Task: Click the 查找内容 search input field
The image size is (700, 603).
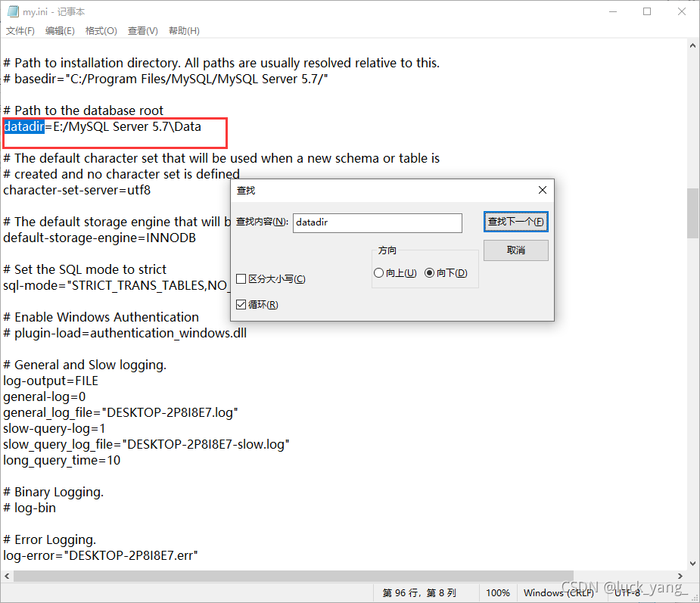Action: tap(377, 222)
